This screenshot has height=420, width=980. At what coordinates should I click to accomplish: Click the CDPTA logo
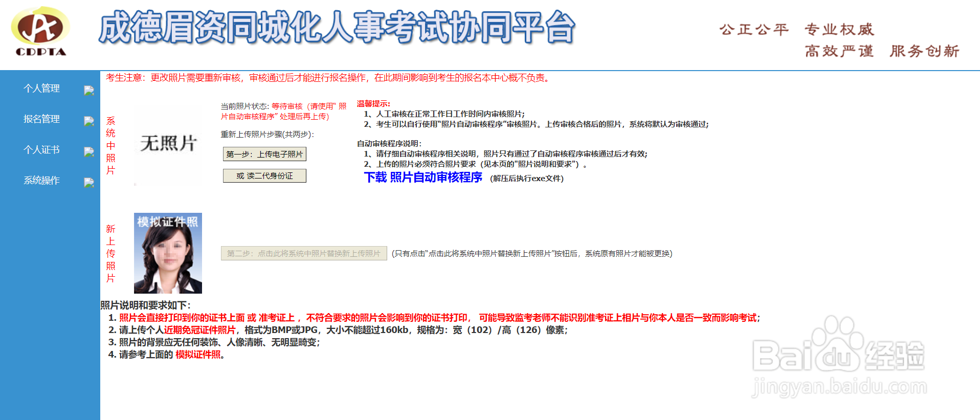41,32
